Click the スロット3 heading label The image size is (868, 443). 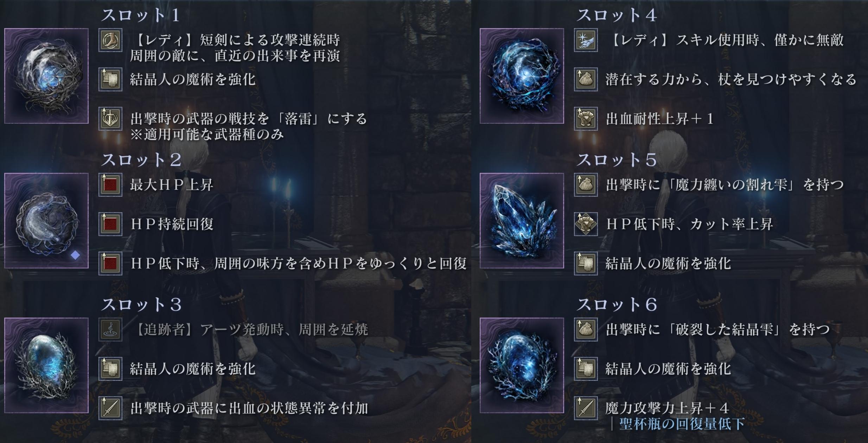pos(141,305)
